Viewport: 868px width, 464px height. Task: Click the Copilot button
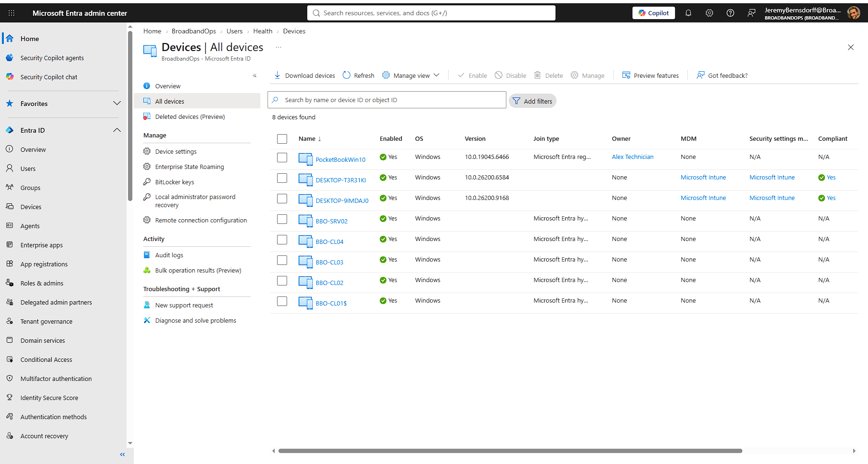coord(654,13)
